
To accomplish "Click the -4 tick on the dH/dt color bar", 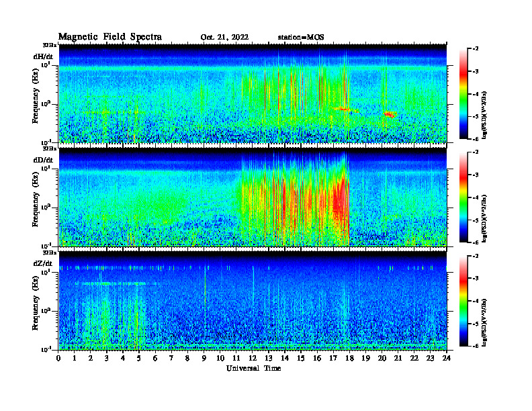I will (475, 94).
